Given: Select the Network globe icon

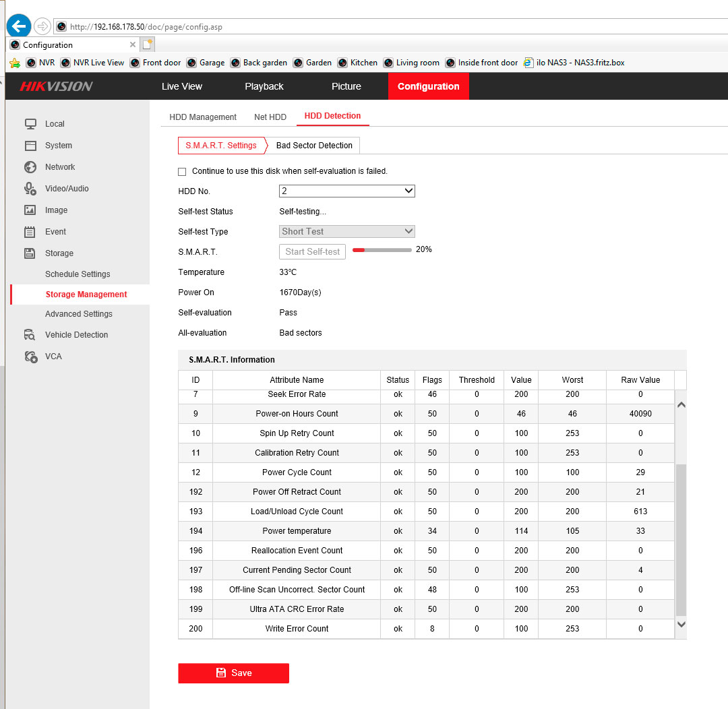Looking at the screenshot, I should coord(30,167).
